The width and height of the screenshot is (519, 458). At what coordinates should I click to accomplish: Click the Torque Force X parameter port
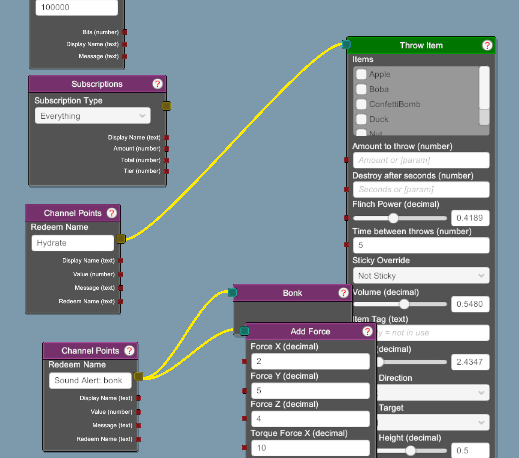[x=244, y=448]
